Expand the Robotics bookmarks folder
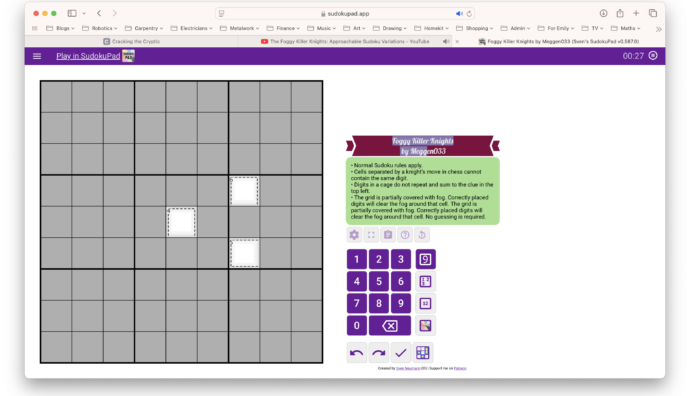The width and height of the screenshot is (690, 396). tap(99, 28)
